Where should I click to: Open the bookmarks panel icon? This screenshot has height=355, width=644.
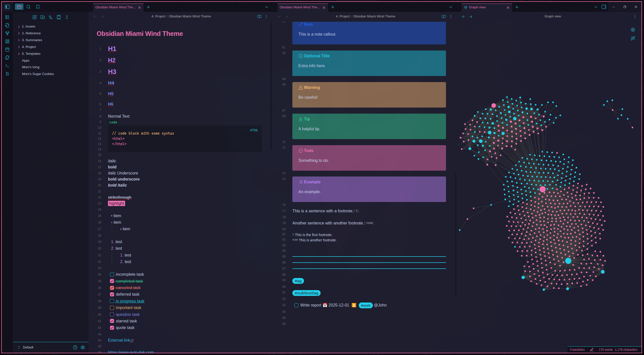click(x=38, y=7)
